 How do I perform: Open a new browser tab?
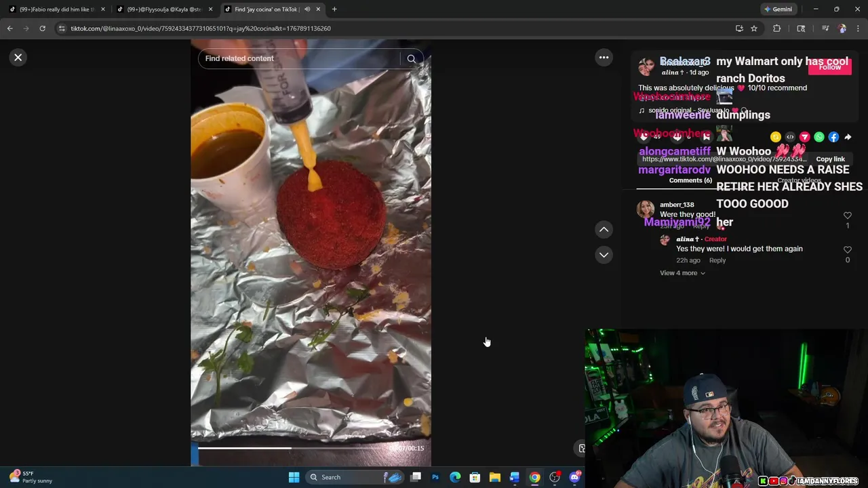click(334, 9)
